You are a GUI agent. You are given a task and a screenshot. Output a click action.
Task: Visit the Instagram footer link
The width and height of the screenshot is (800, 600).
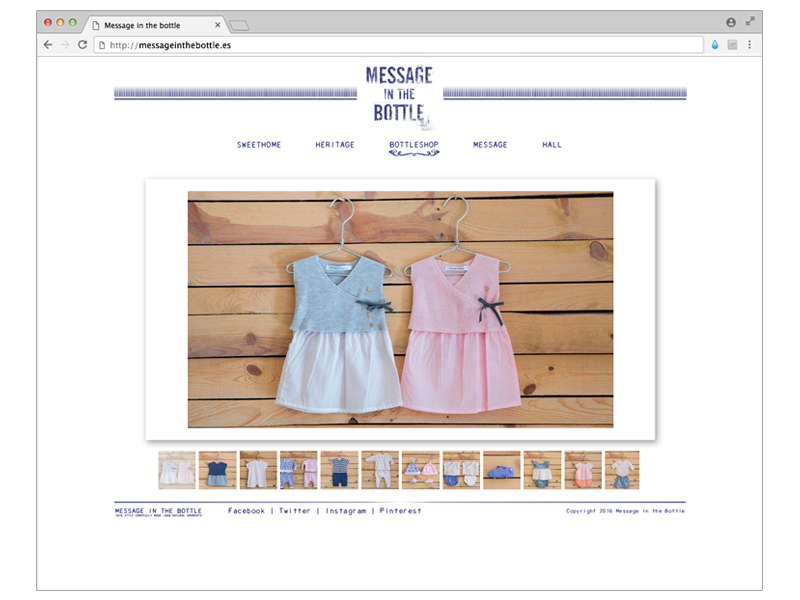[x=346, y=511]
